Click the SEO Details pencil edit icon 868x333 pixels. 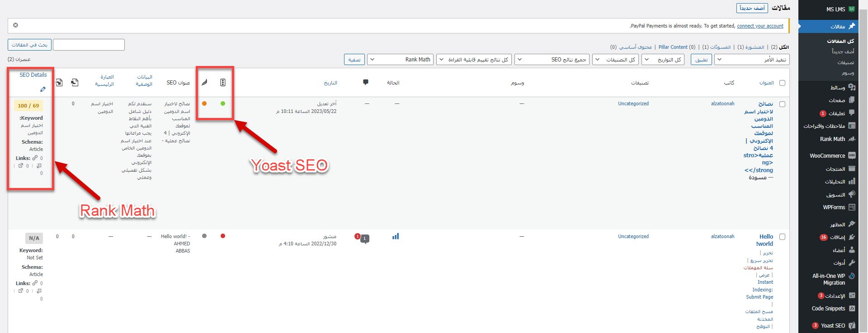click(43, 89)
